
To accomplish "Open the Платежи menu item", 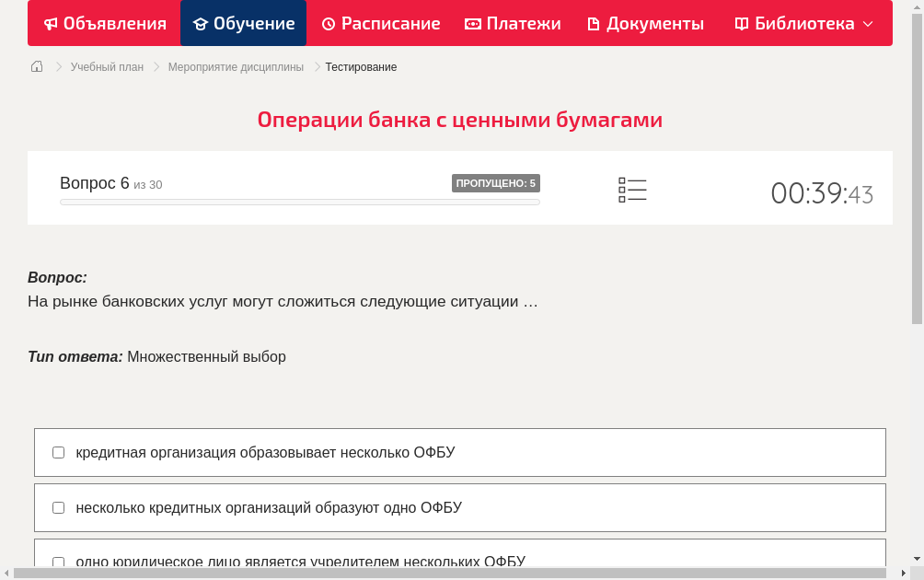I will click(513, 23).
